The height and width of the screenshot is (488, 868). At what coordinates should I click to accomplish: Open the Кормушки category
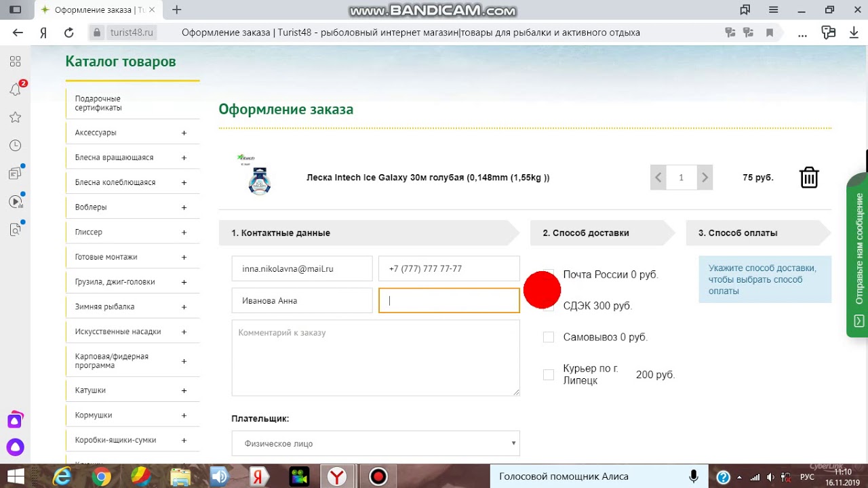94,415
